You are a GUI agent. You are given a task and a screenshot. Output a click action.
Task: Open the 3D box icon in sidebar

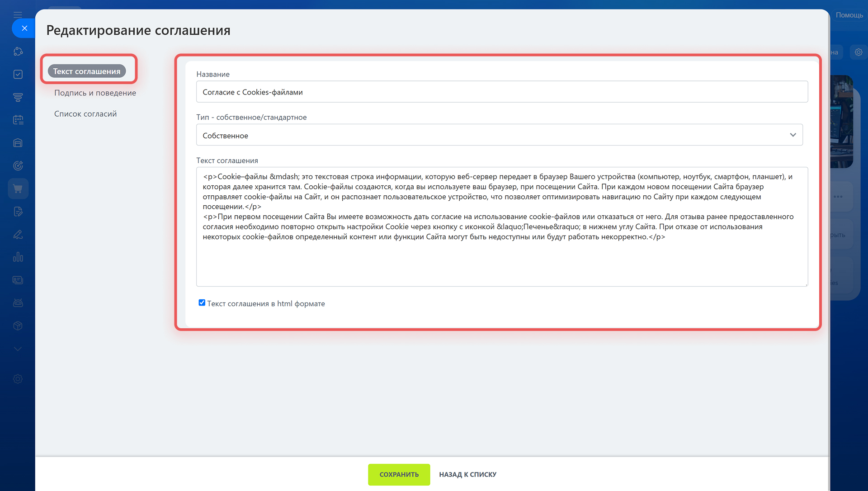[18, 326]
